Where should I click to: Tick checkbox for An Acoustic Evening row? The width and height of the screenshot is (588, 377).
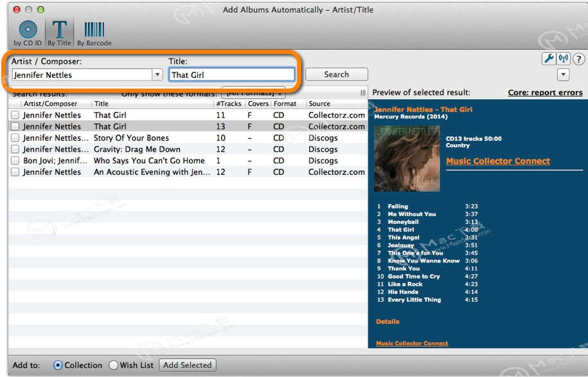(x=15, y=172)
